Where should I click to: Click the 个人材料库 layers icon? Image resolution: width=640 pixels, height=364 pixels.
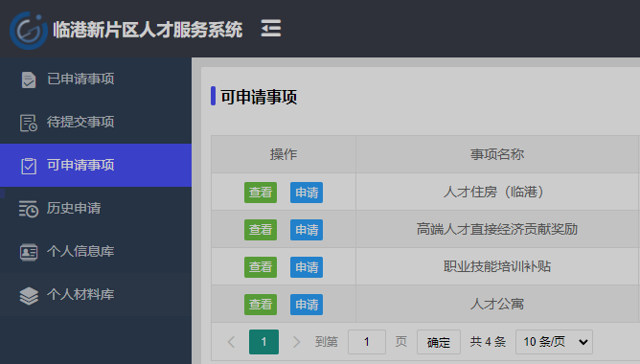(29, 295)
